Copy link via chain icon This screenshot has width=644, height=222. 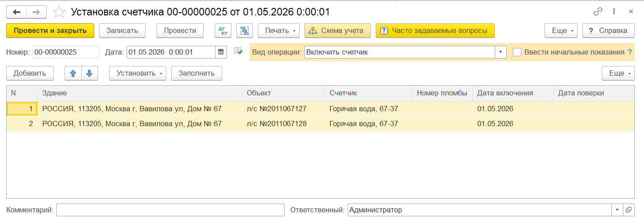[x=597, y=12]
